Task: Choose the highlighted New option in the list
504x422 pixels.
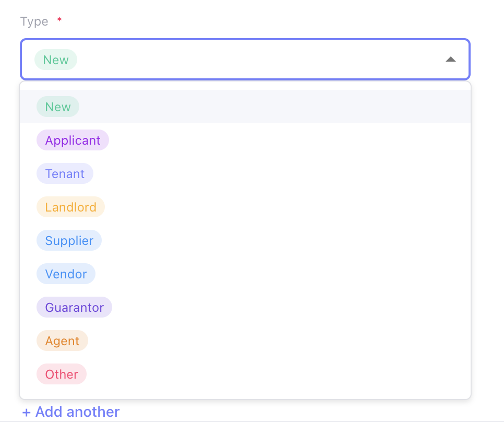Action: pyautogui.click(x=57, y=107)
